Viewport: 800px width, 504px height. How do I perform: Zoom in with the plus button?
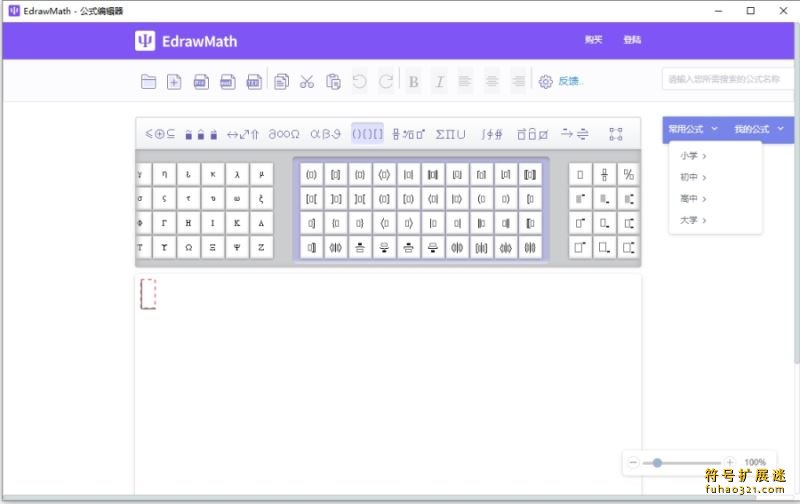click(730, 463)
